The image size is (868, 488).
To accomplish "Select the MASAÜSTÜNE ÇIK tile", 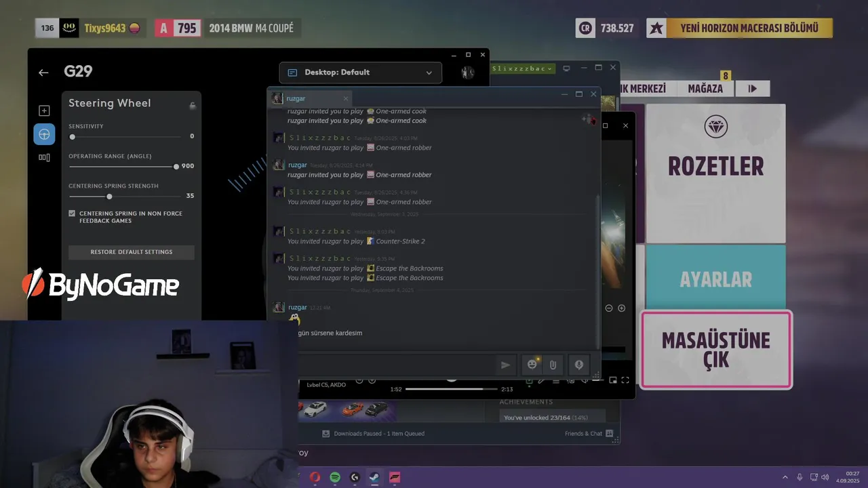I will coord(715,350).
